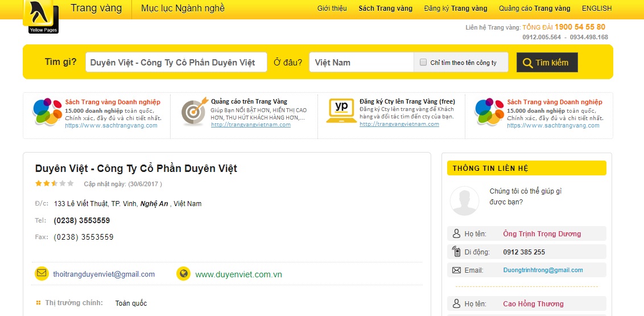The height and width of the screenshot is (316, 644).
Task: Open Quảng cáo Trang vàng
Action: 534,8
